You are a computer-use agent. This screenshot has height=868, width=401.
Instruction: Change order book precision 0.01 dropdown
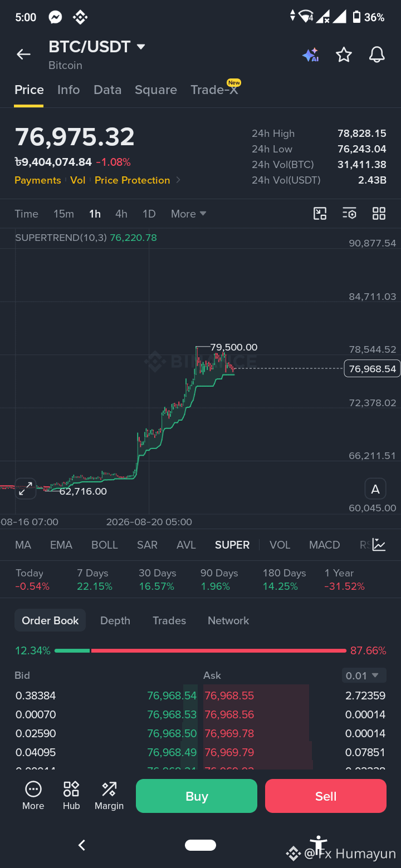364,675
